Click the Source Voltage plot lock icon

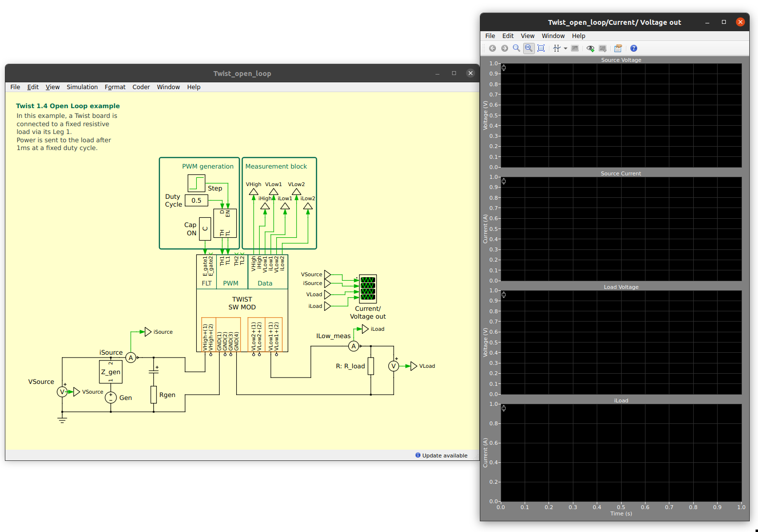pos(504,68)
